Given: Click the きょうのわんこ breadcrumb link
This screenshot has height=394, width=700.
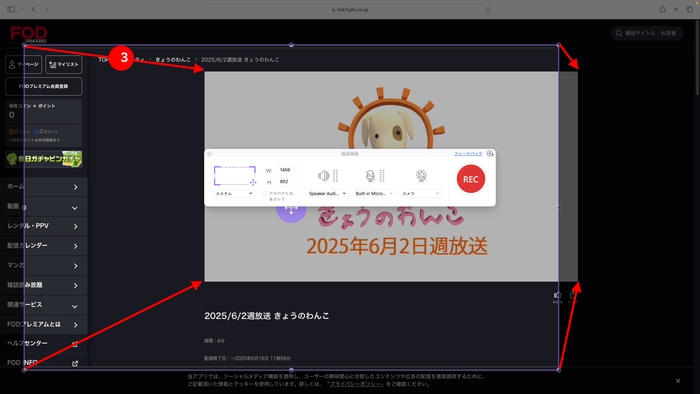Looking at the screenshot, I should (173, 60).
